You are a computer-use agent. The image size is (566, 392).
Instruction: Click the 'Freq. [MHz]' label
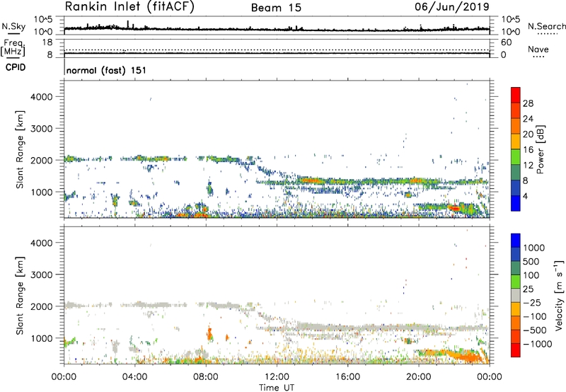[x=13, y=47]
